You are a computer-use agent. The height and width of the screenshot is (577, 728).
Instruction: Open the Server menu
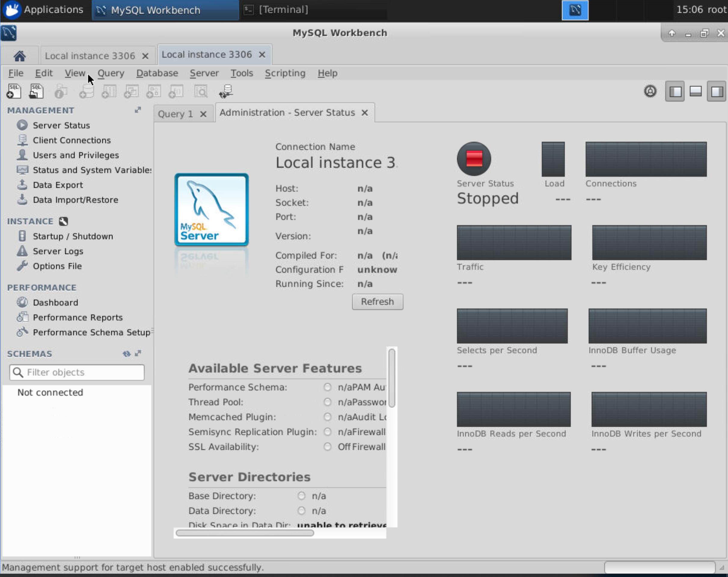click(x=204, y=73)
